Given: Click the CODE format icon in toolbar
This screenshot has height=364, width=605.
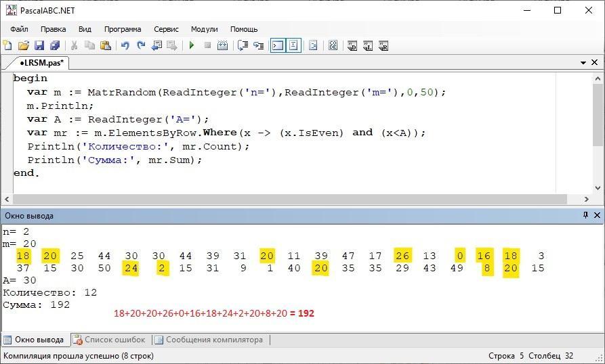Looking at the screenshot, I should click(x=333, y=45).
